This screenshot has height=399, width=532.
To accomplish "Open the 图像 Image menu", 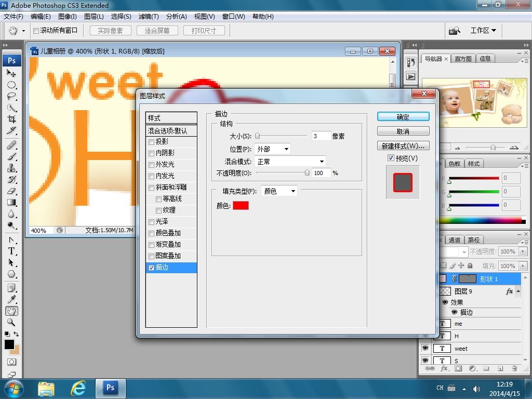I will pyautogui.click(x=68, y=17).
